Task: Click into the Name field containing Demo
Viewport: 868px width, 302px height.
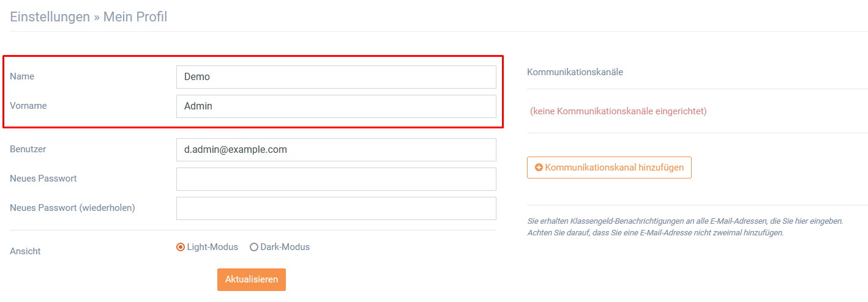Action: 336,77
